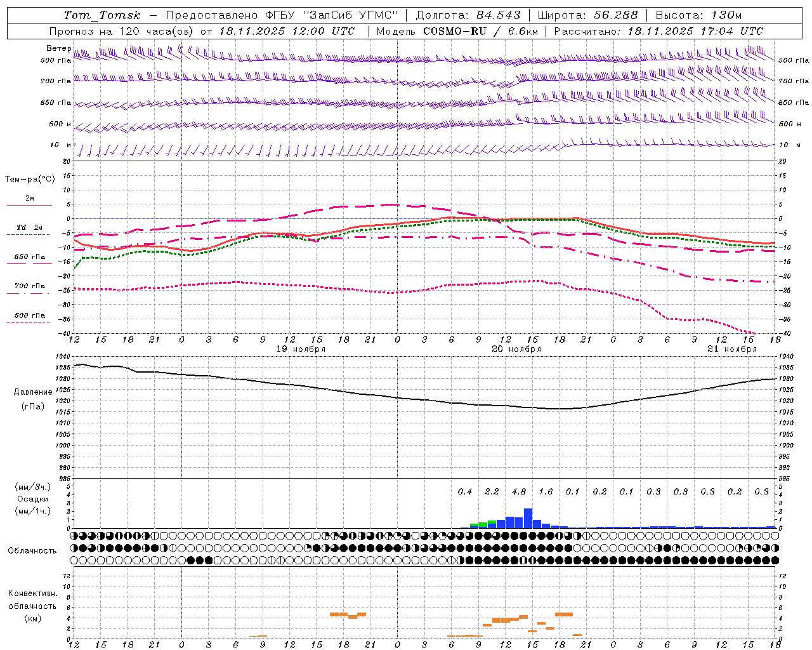Click the Рассчитано: 18.11.2025 17:04 UTC timestamp
Viewport: 812px width, 650px height.
[x=658, y=31]
